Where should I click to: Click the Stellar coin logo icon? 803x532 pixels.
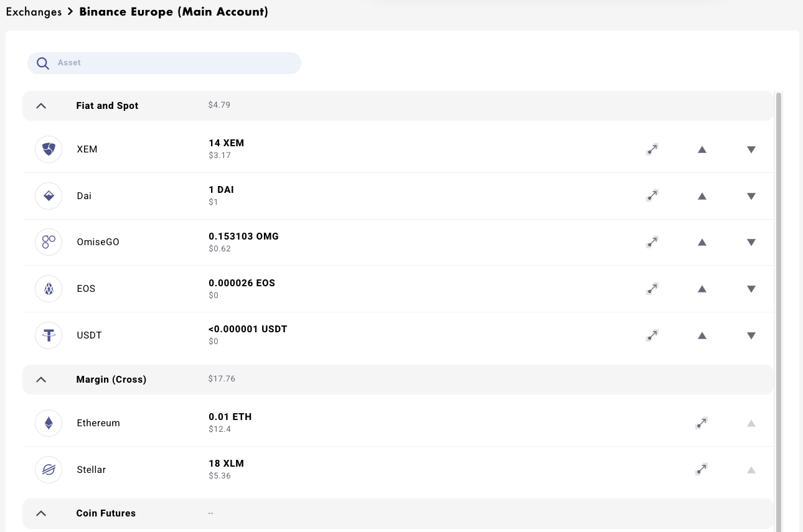[x=49, y=470]
